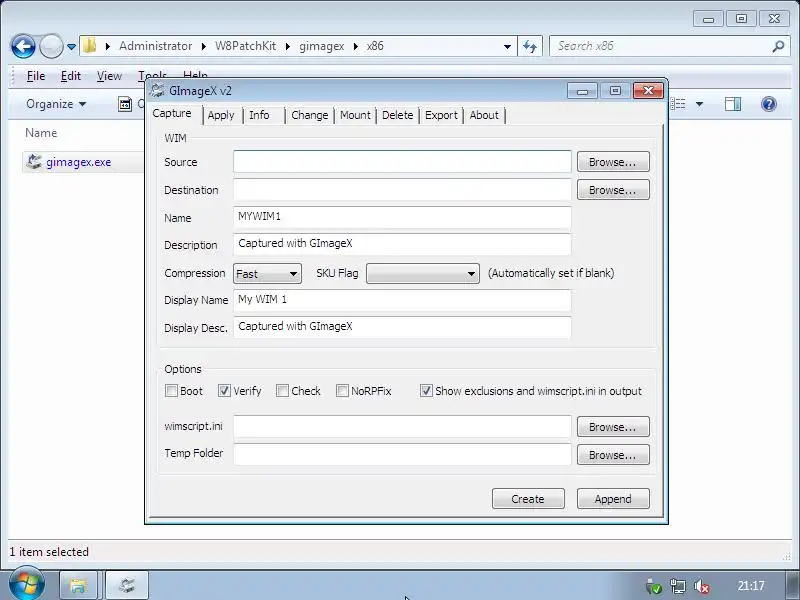
Task: Click the Source input field
Action: 402,162
